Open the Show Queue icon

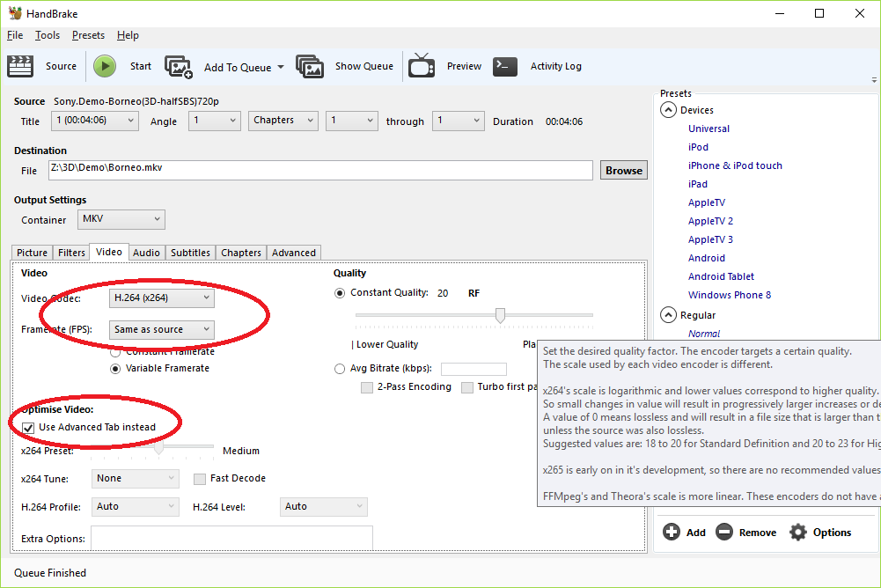310,67
